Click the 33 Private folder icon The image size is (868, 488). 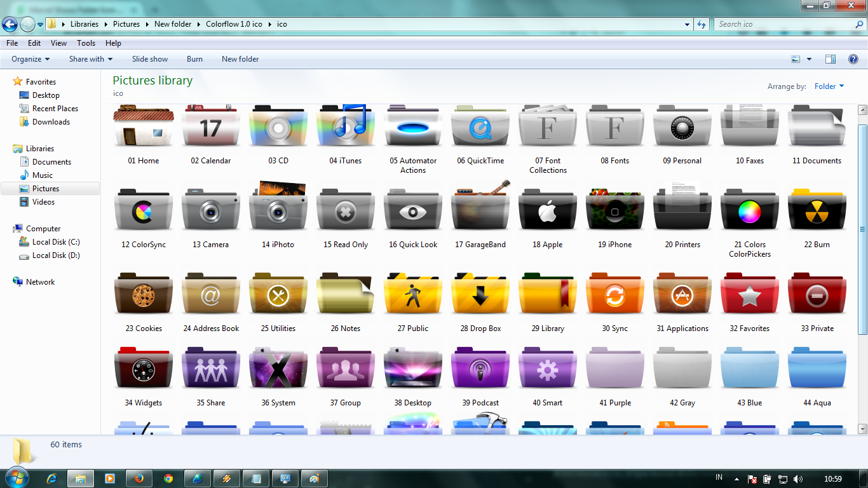(x=817, y=294)
